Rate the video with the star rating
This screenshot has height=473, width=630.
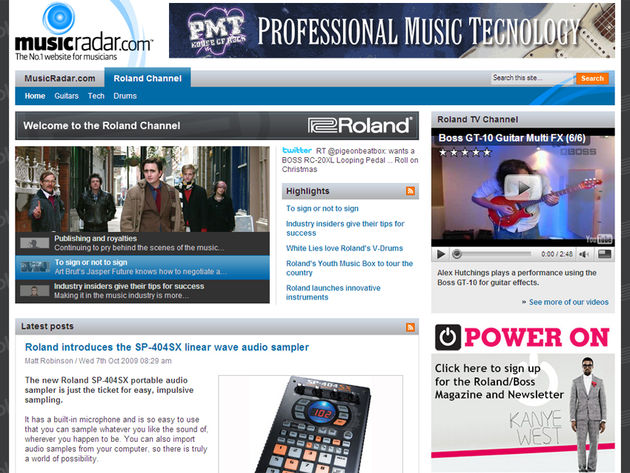point(465,153)
